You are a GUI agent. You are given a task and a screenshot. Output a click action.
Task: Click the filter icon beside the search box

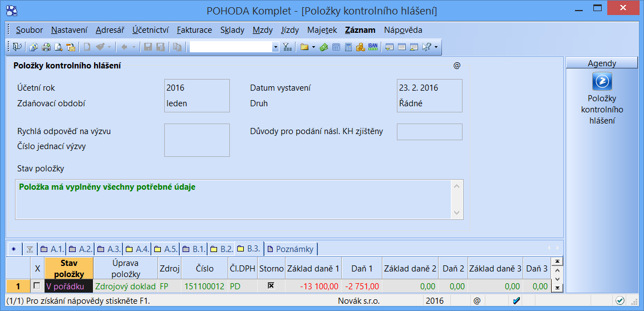coord(287,47)
